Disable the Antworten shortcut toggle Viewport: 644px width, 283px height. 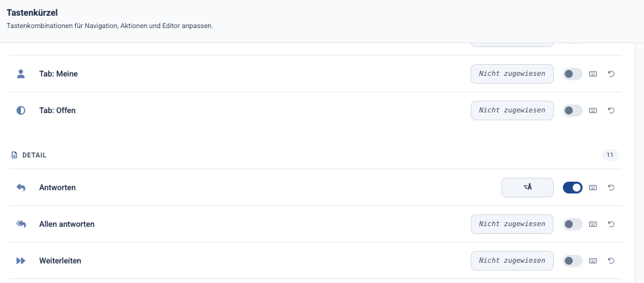click(x=573, y=188)
